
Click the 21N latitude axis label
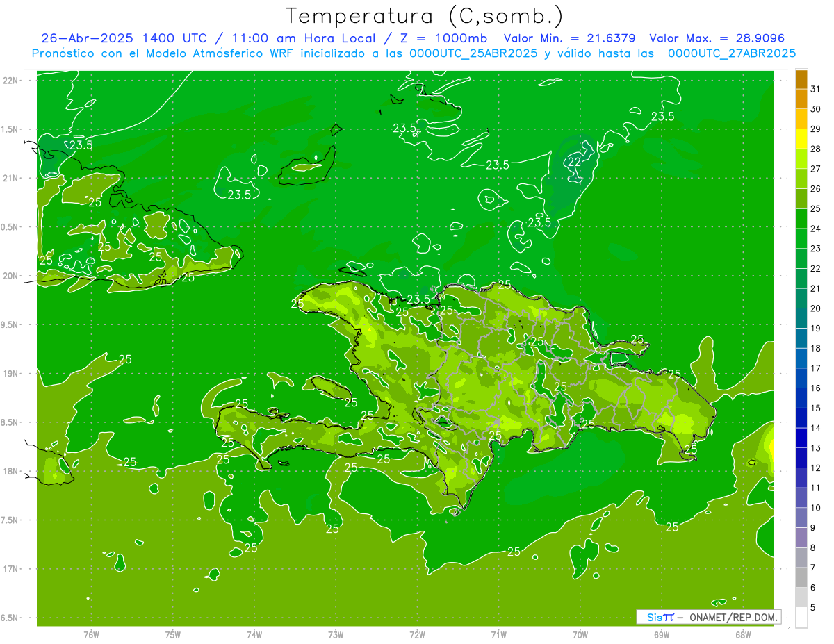tap(10, 179)
